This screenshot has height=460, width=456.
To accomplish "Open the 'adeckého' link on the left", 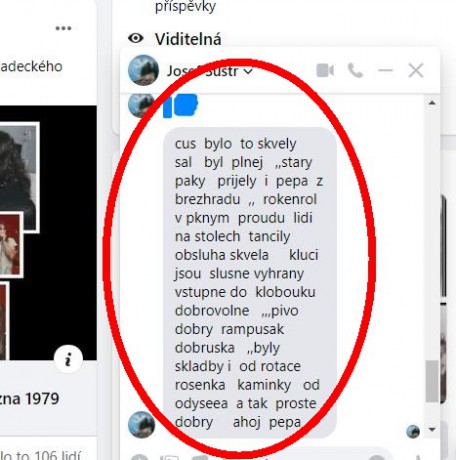I will click(x=31, y=66).
